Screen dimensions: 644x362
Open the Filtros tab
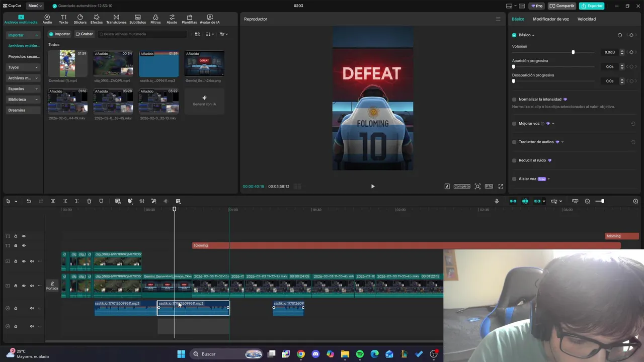pyautogui.click(x=155, y=19)
